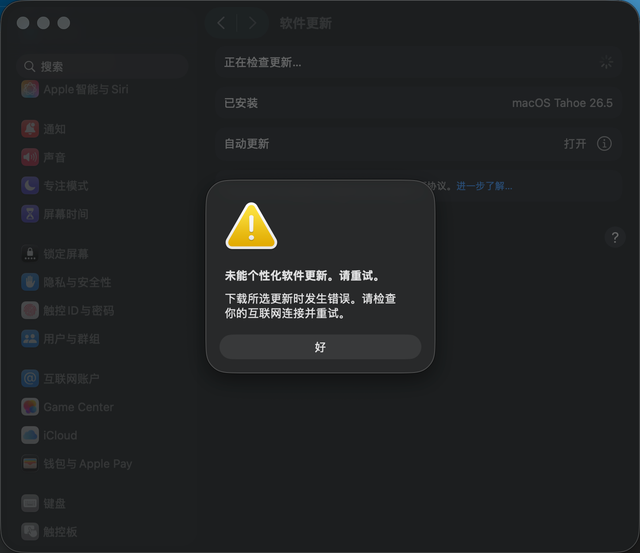
Task: Click the 已安装 label
Action: pyautogui.click(x=241, y=103)
